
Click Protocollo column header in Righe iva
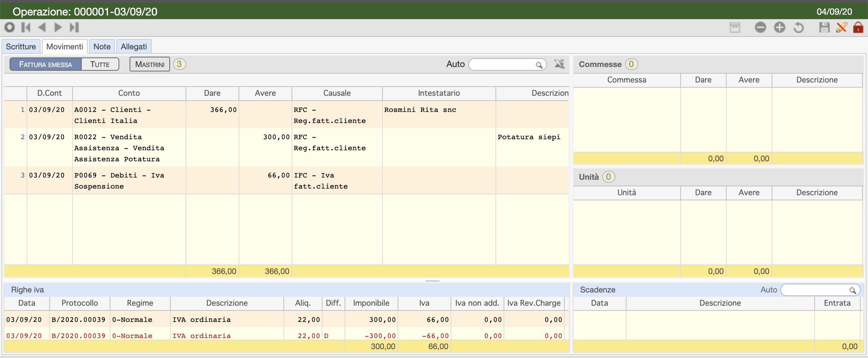pyautogui.click(x=80, y=303)
